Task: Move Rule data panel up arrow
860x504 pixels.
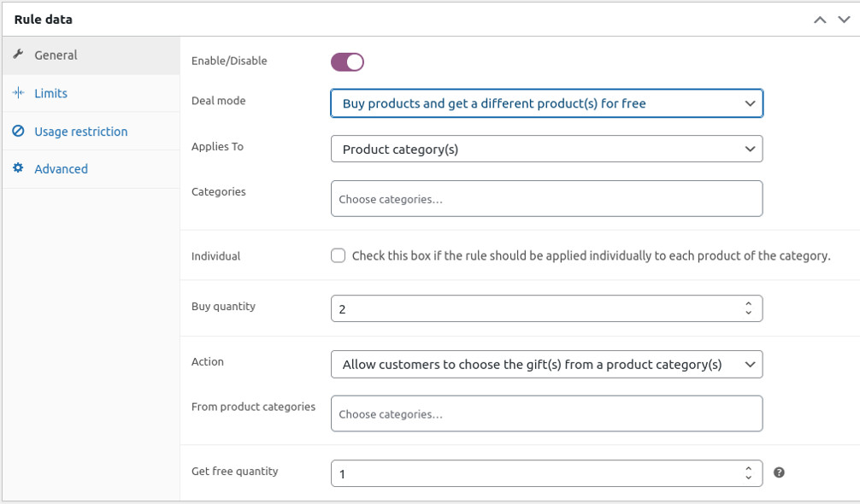Action: click(x=820, y=20)
